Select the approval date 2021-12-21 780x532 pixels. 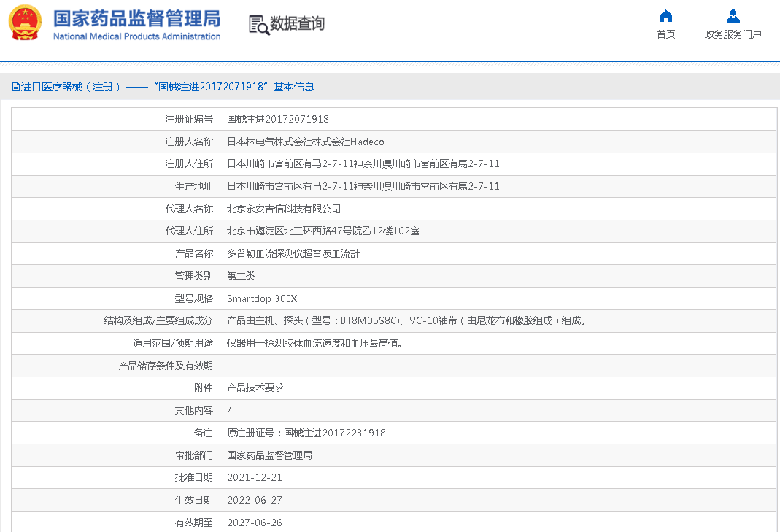(x=255, y=477)
